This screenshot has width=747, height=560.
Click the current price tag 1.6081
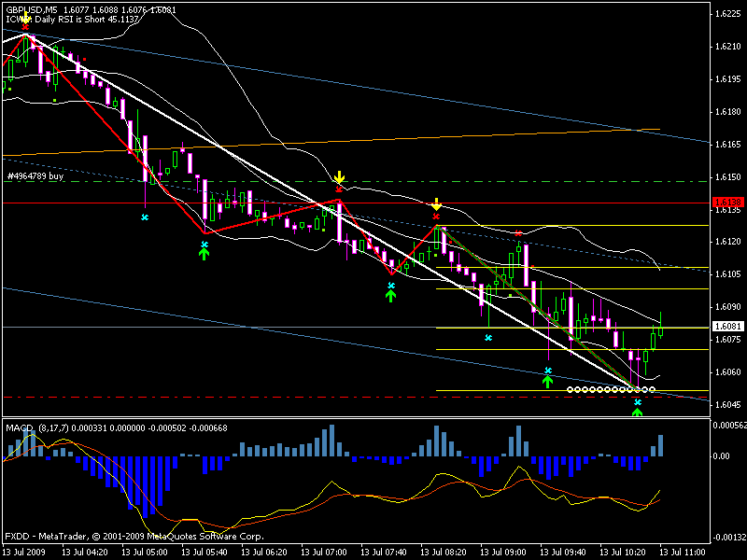pyautogui.click(x=727, y=326)
